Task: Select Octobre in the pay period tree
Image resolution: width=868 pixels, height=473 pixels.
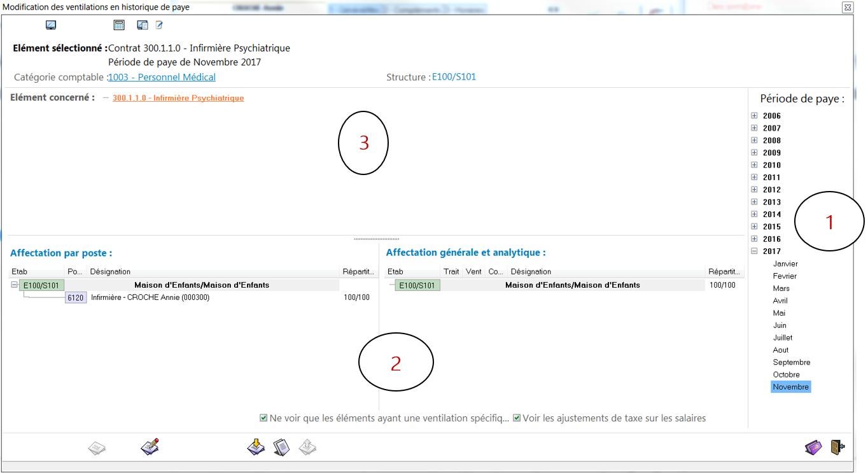Action: click(x=786, y=375)
